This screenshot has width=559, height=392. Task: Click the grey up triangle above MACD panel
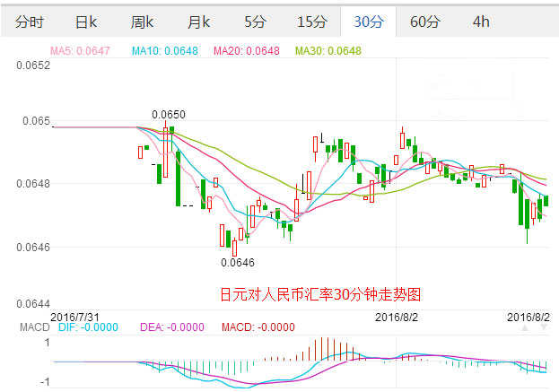(x=525, y=327)
